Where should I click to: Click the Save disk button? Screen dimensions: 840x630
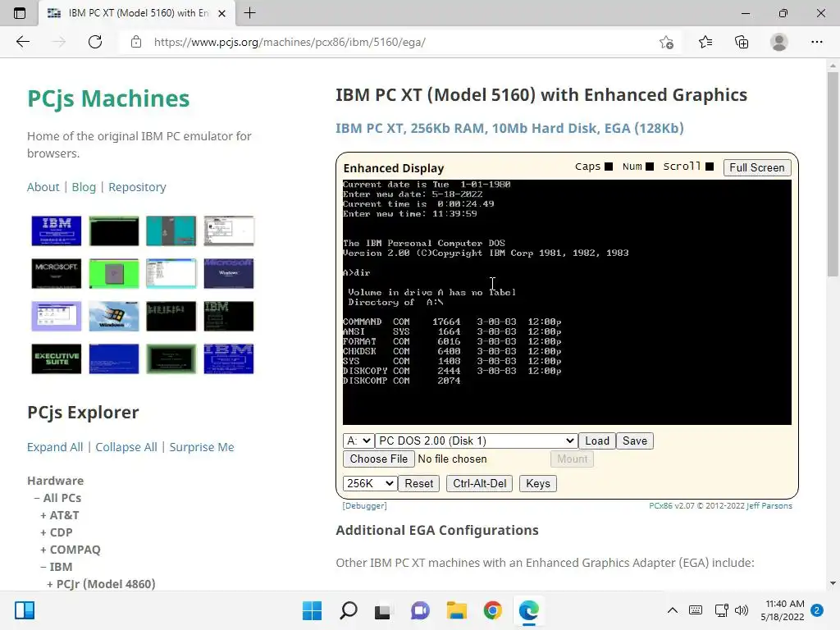pyautogui.click(x=635, y=441)
